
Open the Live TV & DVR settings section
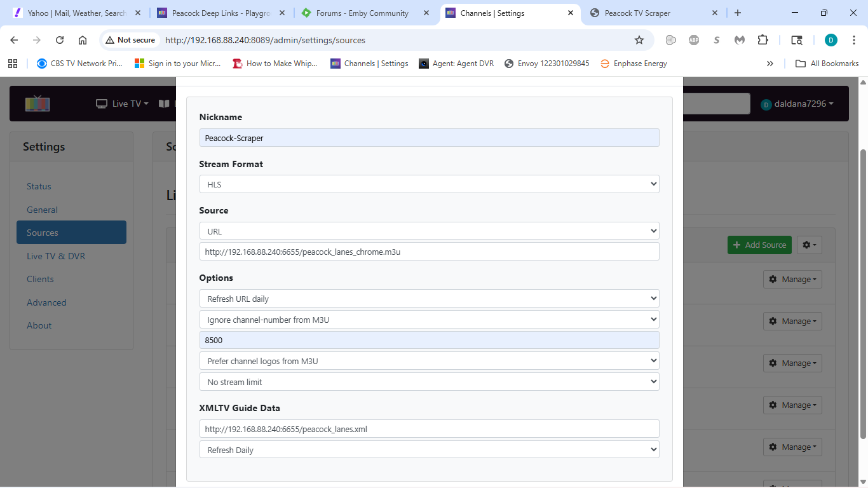tap(56, 256)
